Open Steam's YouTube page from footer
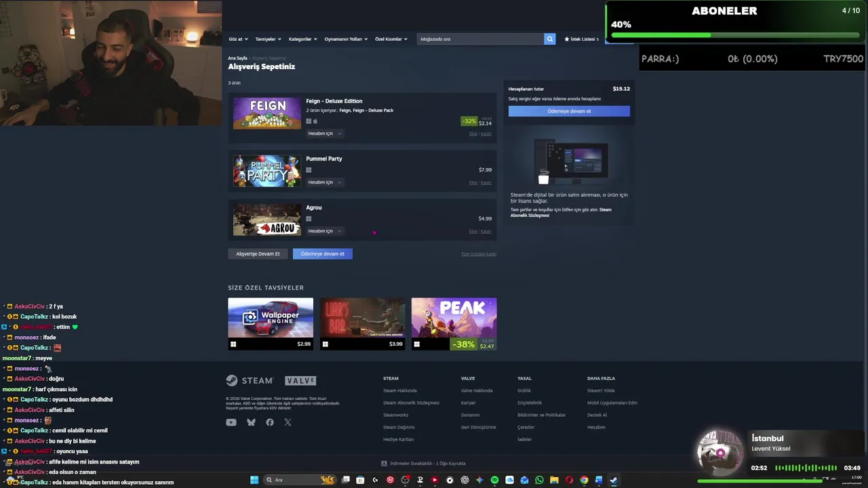Screen dimensions: 868x488 [231, 422]
